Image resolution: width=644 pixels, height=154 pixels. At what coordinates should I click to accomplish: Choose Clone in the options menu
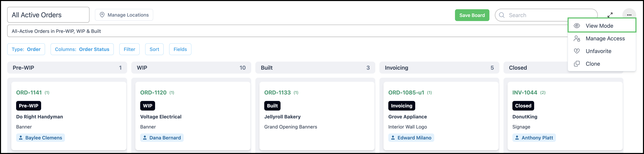[602, 64]
